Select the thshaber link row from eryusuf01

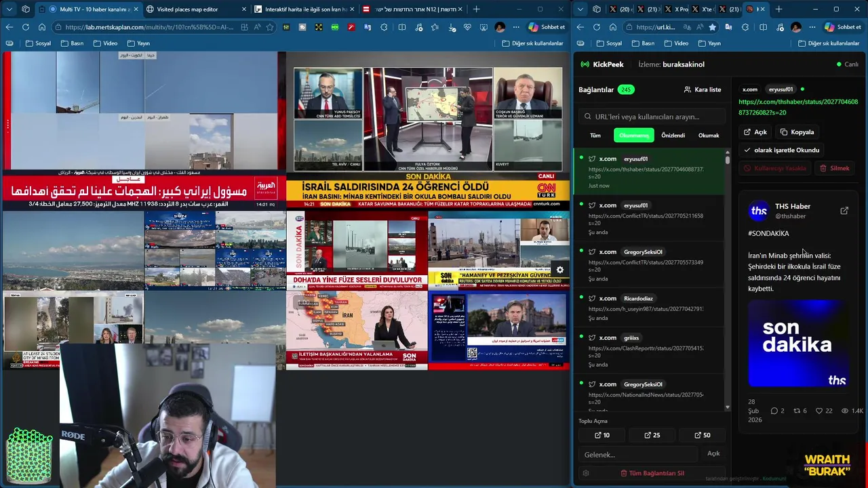(650, 172)
